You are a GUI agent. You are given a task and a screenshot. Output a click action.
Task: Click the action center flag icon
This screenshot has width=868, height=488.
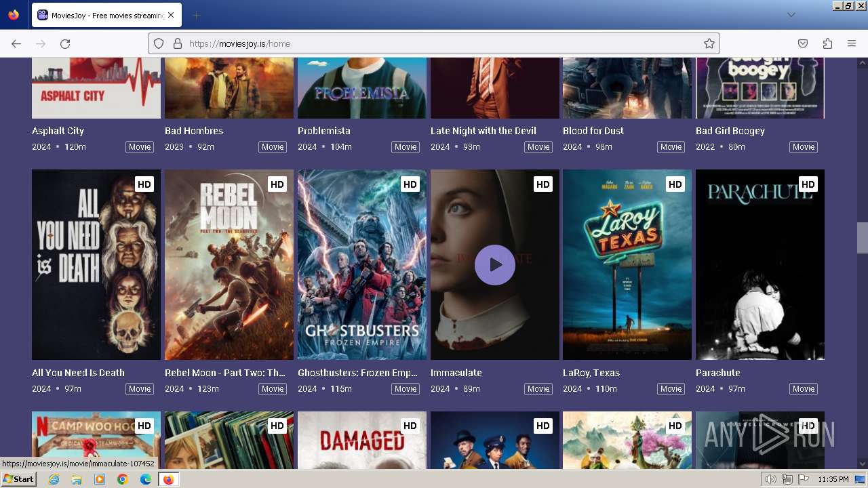[804, 479]
